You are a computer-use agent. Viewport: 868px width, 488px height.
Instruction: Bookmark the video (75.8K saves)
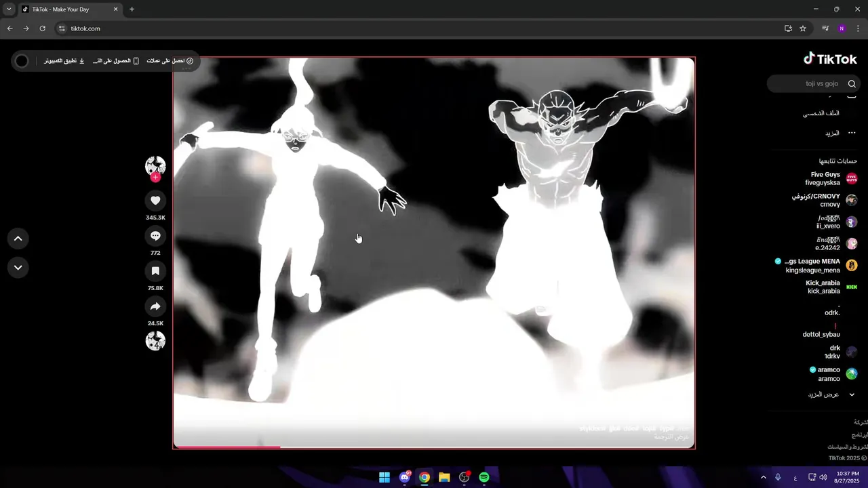(155, 271)
